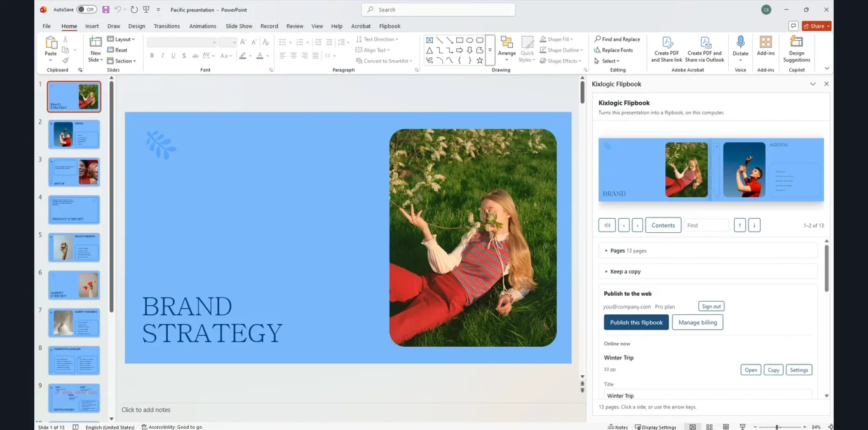Screen dimensions: 868x430
Task: Go to next flipbook page arrow
Action: click(x=637, y=225)
